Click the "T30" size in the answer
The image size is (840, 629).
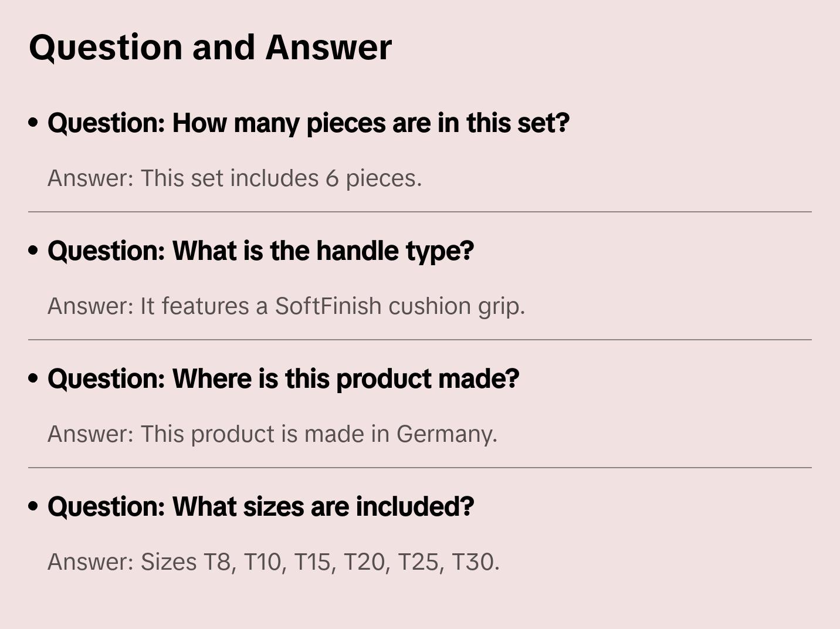pos(475,562)
